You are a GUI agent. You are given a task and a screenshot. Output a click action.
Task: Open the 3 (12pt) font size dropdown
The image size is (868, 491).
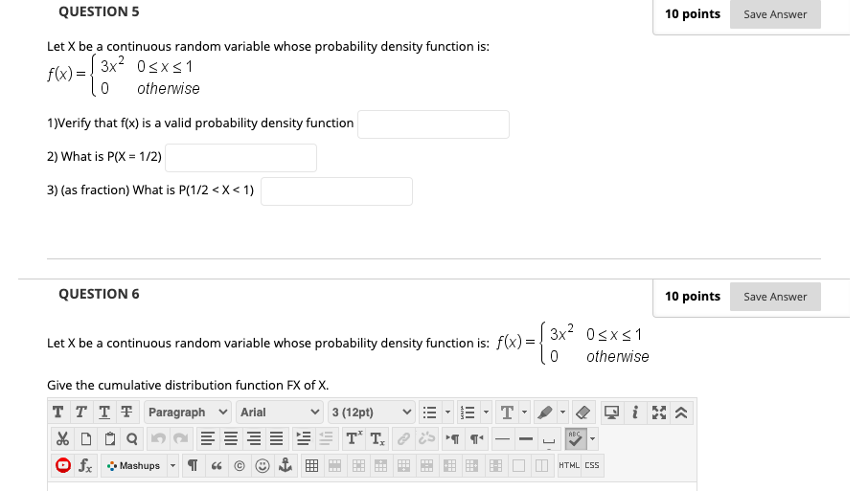(x=372, y=413)
